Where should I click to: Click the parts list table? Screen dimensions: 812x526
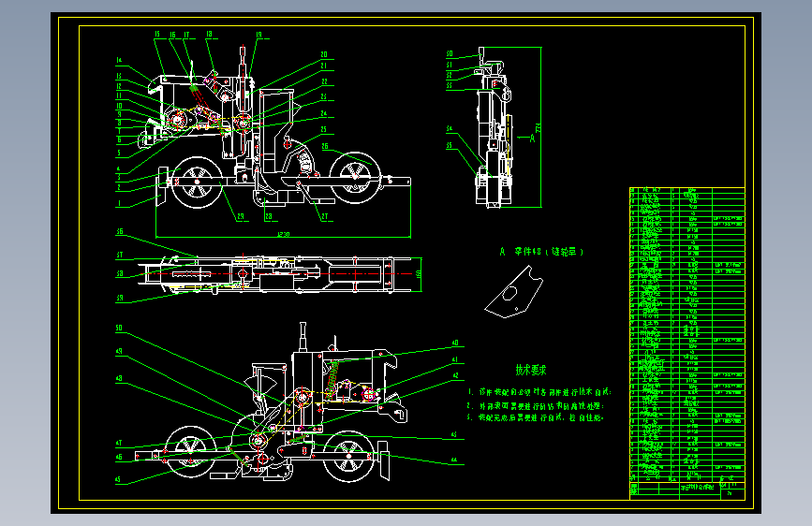tap(687, 334)
